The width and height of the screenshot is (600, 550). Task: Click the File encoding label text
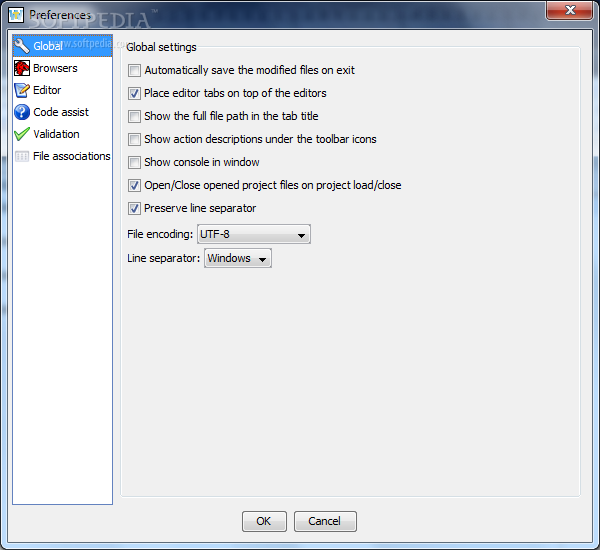click(160, 234)
